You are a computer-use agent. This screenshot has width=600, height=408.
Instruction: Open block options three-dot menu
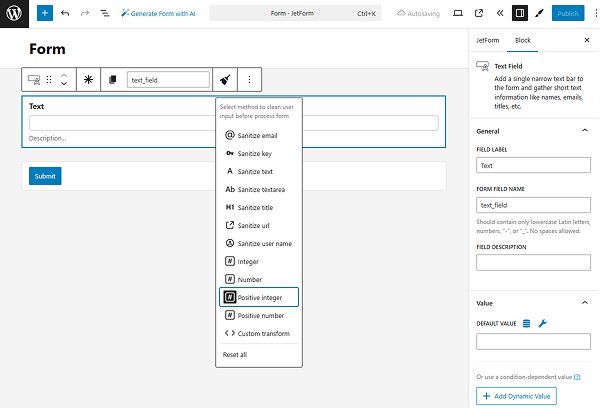pos(249,79)
